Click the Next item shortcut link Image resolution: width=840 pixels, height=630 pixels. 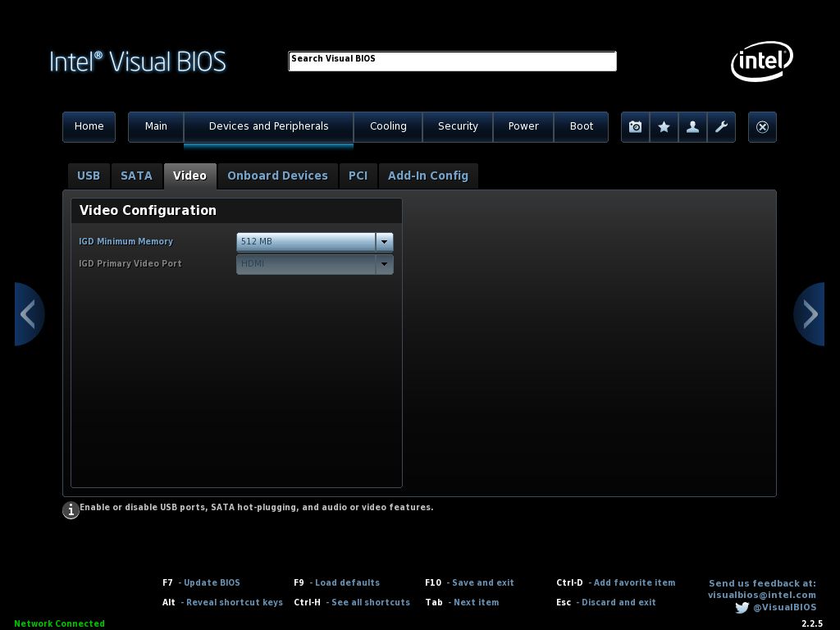click(x=477, y=603)
